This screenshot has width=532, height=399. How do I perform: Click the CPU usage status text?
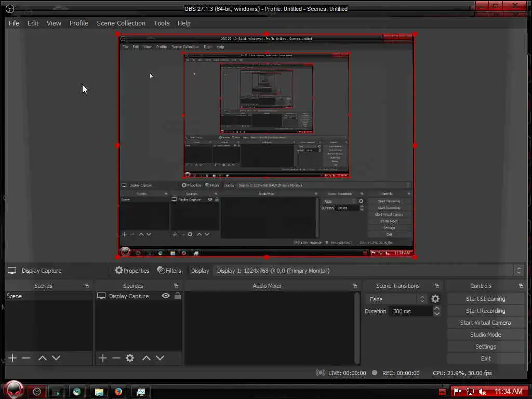click(462, 373)
